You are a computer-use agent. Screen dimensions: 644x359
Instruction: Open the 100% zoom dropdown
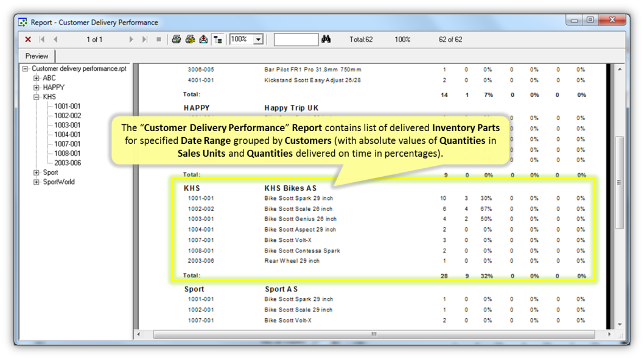tap(258, 40)
